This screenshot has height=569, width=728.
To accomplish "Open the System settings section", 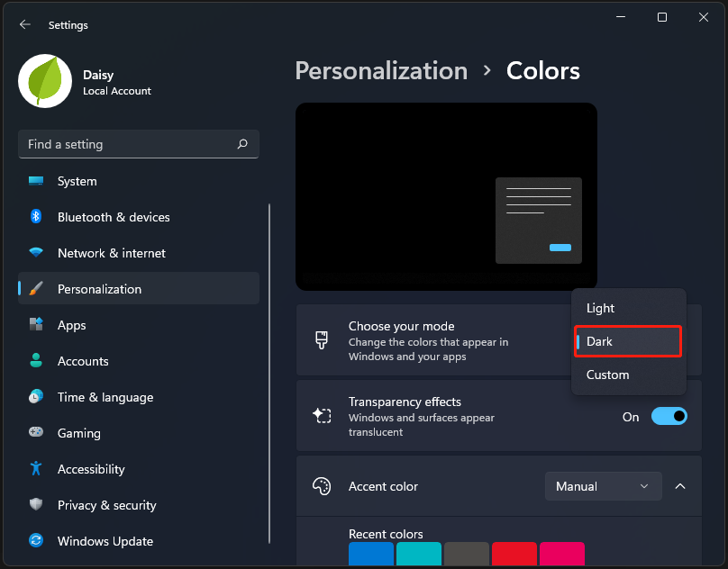I will click(x=76, y=181).
